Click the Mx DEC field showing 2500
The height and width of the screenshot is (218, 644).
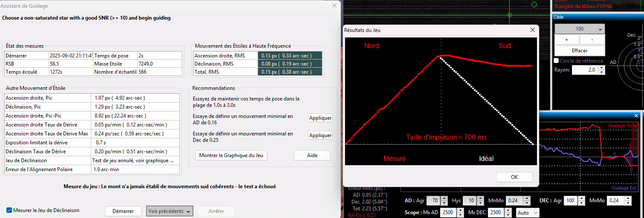(496, 212)
